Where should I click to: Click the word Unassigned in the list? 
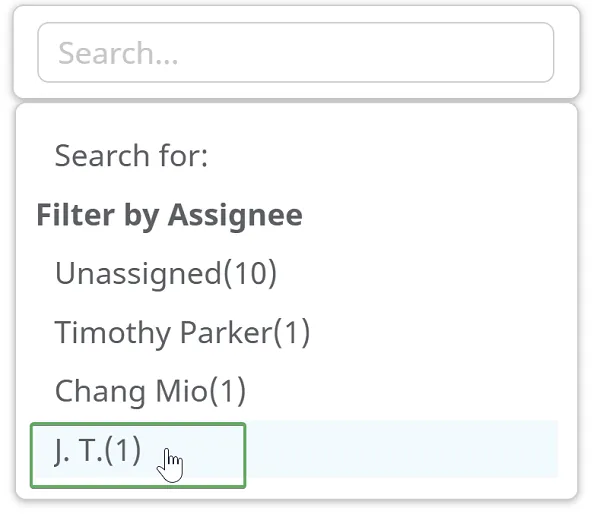[x=138, y=273]
